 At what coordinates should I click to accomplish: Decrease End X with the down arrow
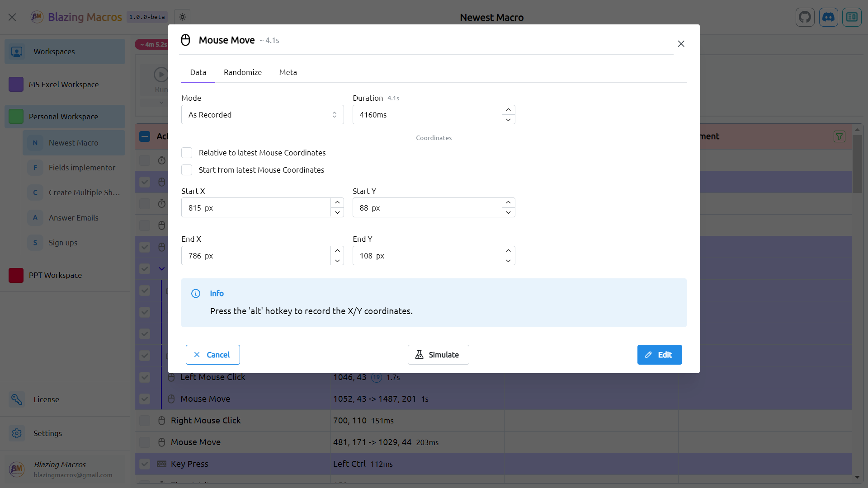point(337,261)
